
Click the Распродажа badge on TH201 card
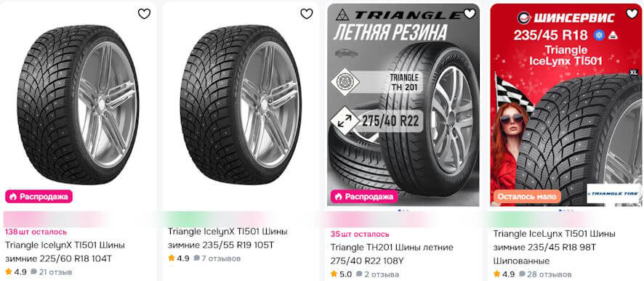tap(364, 197)
